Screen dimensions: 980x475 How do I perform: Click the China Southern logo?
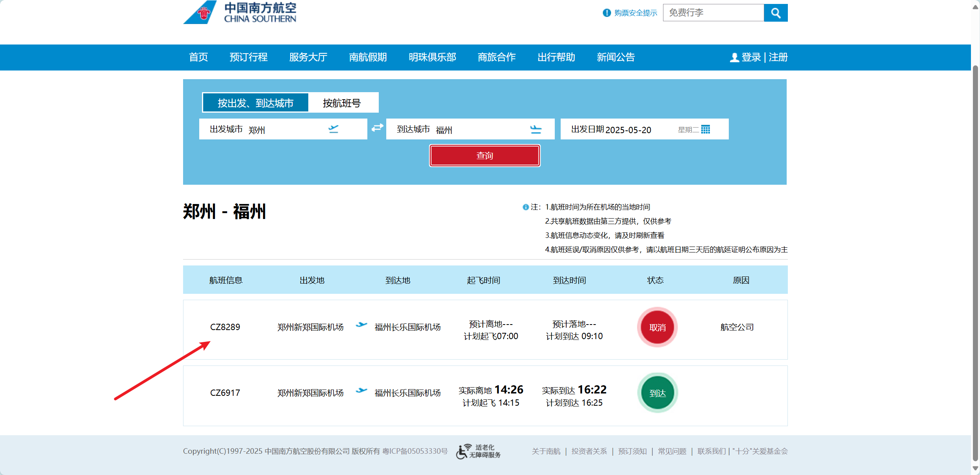click(x=240, y=12)
